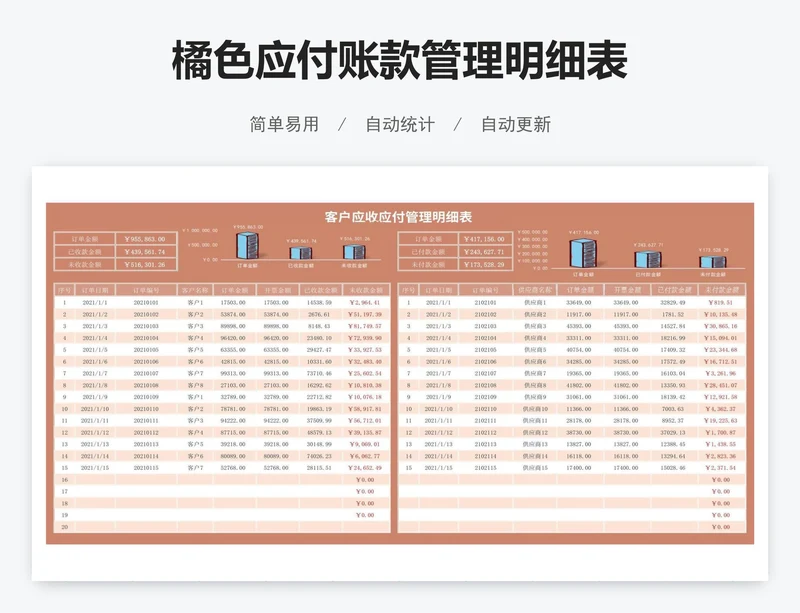The image size is (800, 613).
Task: Click the 未付款金额 column header
Action: (x=721, y=290)
